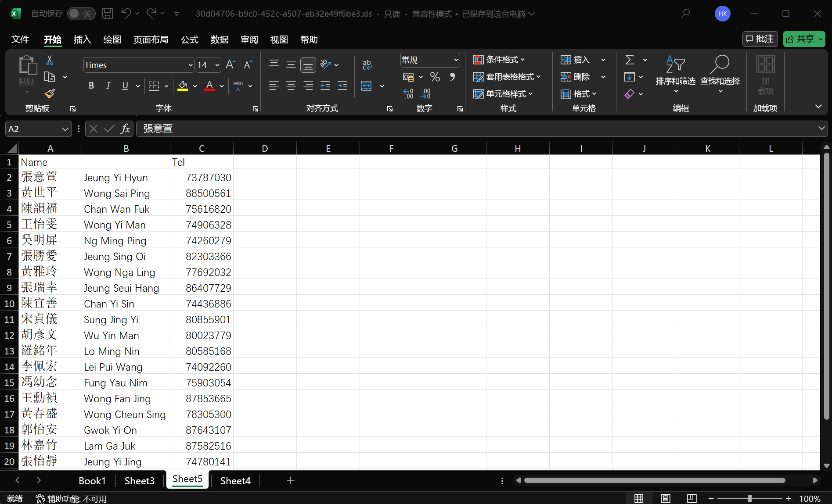
Task: Click the Insert Function fx icon
Action: click(125, 129)
